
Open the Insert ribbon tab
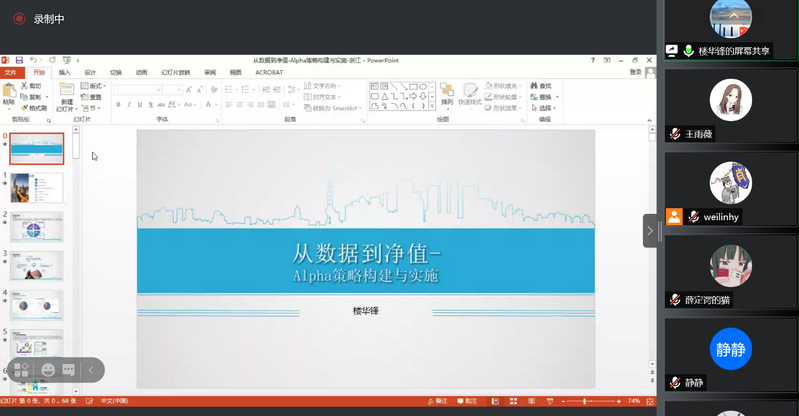[64, 72]
